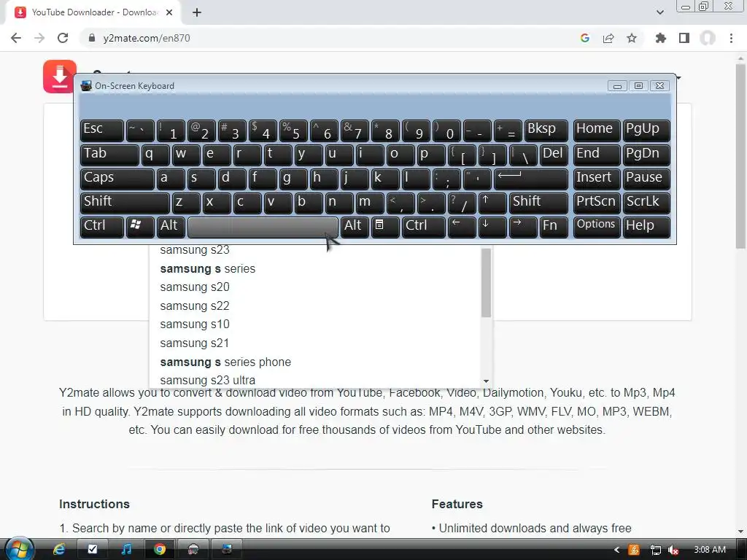Launch Internet Explorer from the taskbar
Image resolution: width=747 pixels, height=560 pixels.
click(59, 550)
